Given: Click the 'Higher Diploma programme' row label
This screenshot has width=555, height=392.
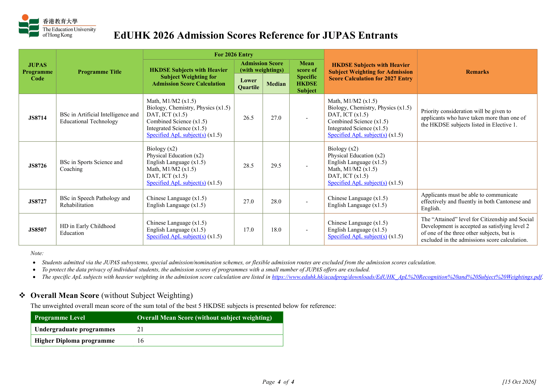Looking at the screenshot, I should (75, 341).
